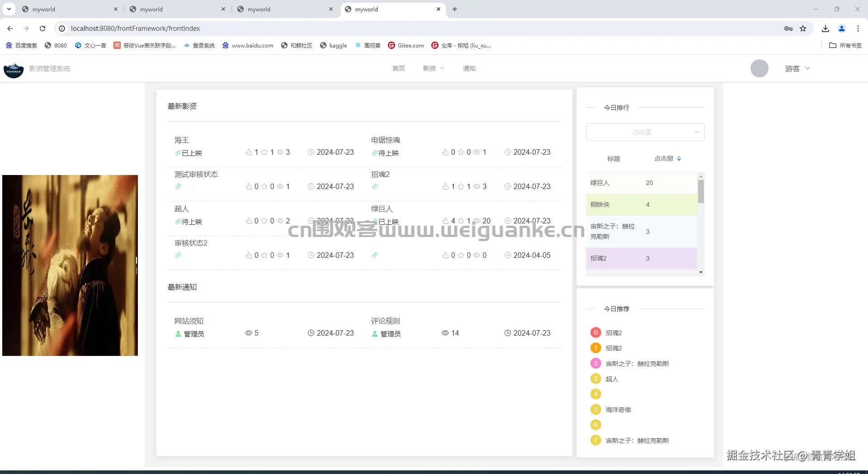This screenshot has height=474, width=868.
Task: Click the eye view icon for 绿巨人
Action: pyautogui.click(x=476, y=221)
